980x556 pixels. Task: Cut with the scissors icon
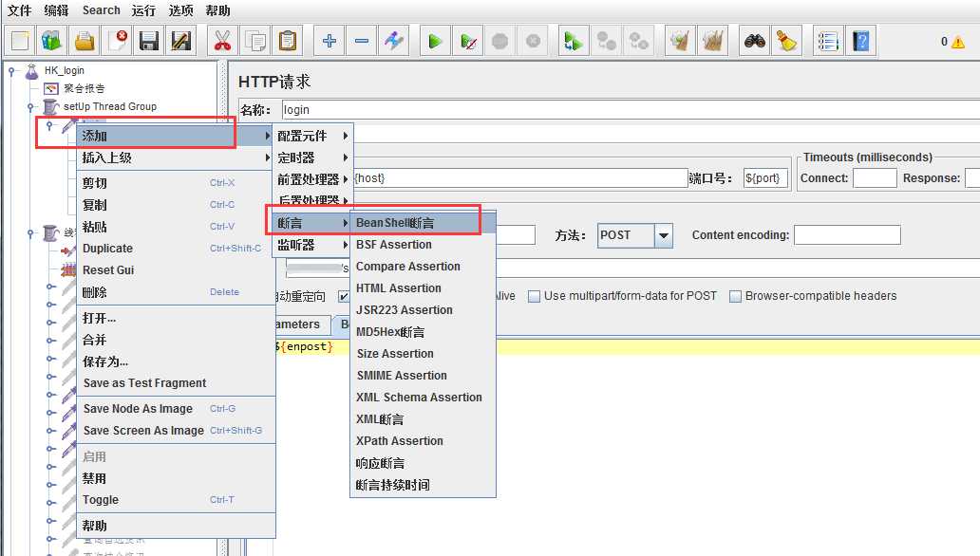pos(222,41)
